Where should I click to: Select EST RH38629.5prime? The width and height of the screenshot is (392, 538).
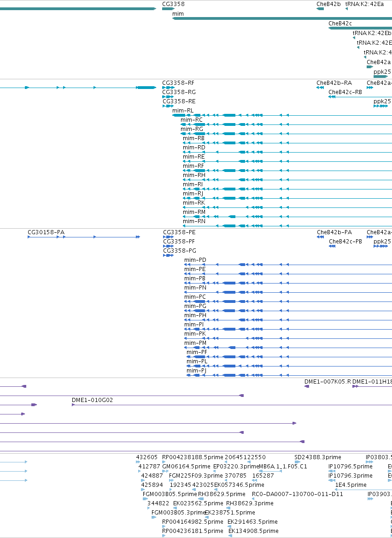click(222, 494)
